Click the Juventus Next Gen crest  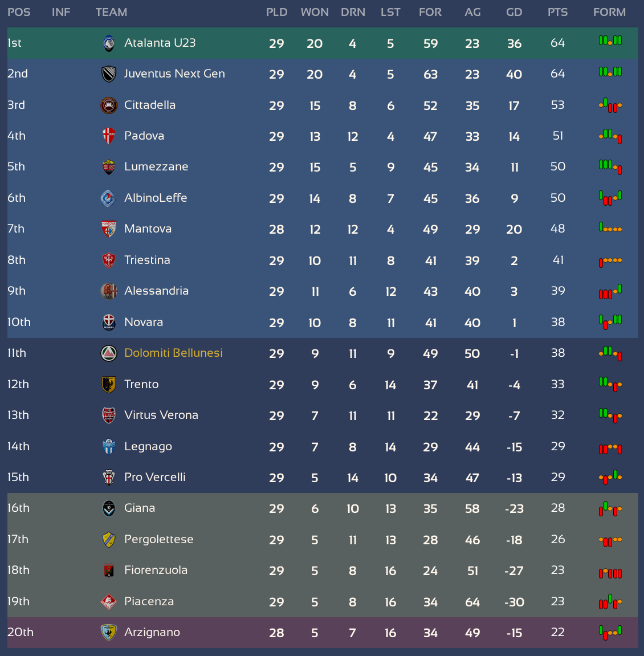click(x=109, y=75)
